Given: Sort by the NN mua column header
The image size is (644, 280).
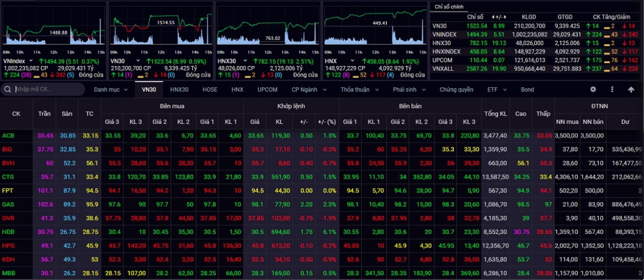Looking at the screenshot, I should (567, 122).
